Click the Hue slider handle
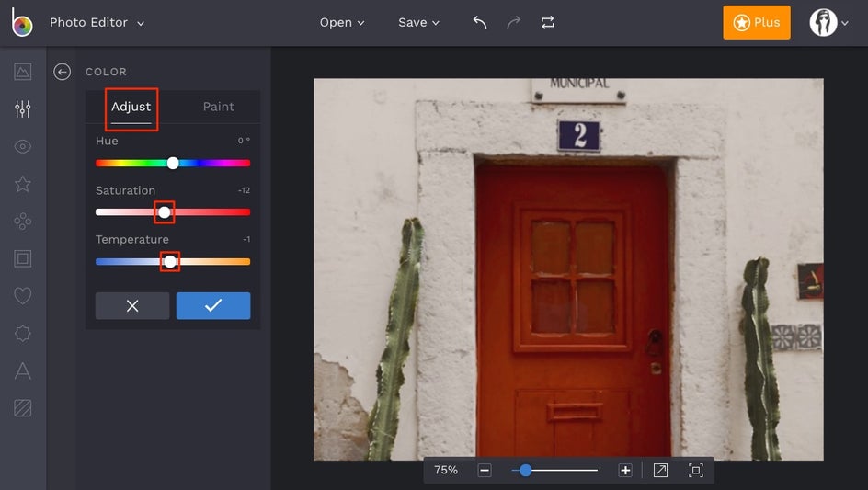Viewport: 868px width, 490px height. (173, 163)
